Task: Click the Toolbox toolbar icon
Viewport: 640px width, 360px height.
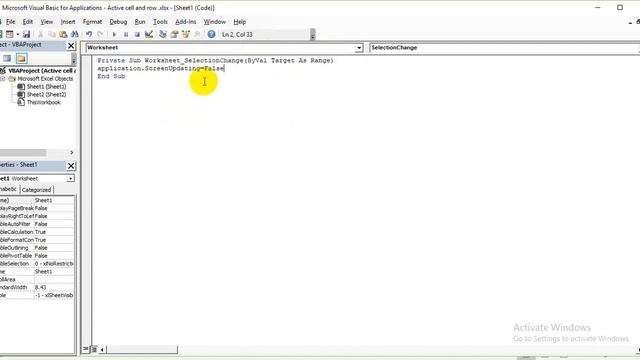Action: 197,35
